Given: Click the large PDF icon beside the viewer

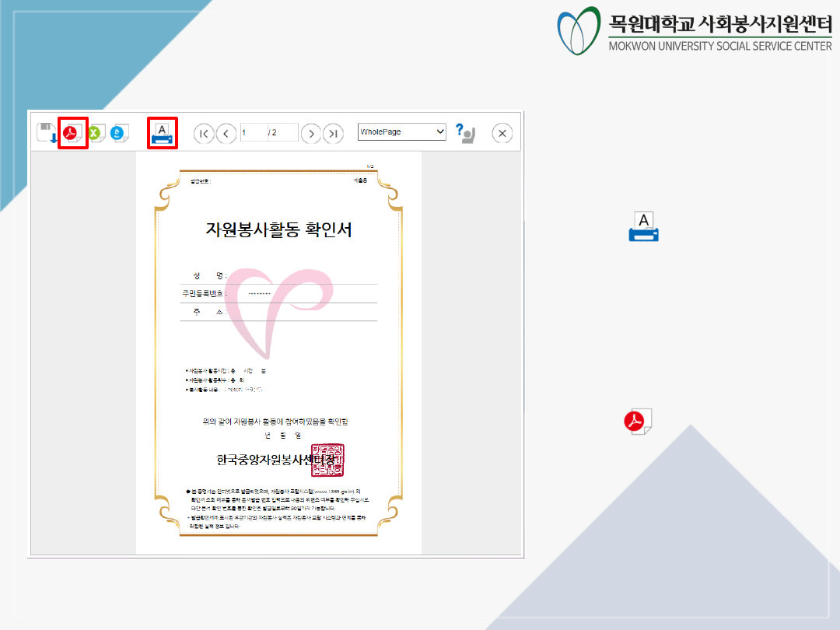Looking at the screenshot, I should (638, 421).
